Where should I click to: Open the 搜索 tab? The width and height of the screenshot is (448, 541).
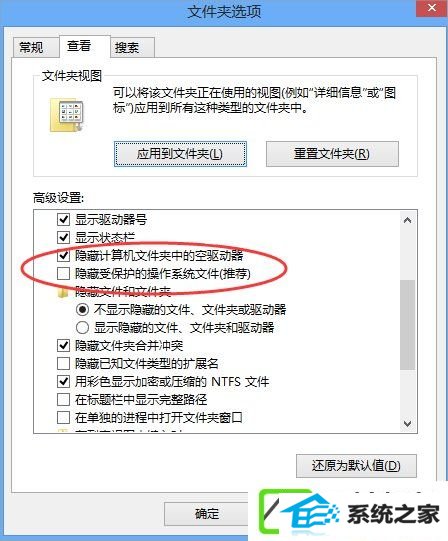127,47
